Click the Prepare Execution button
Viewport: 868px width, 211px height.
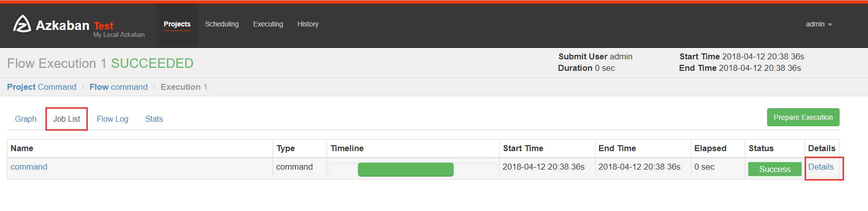[x=803, y=117]
